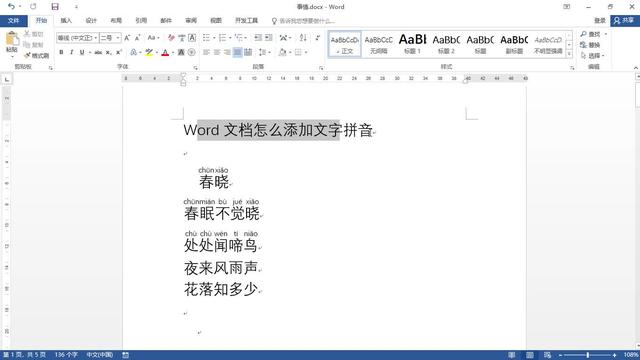The width and height of the screenshot is (640, 360).
Task: Switch to the References (引用) tab
Action: click(x=141, y=20)
